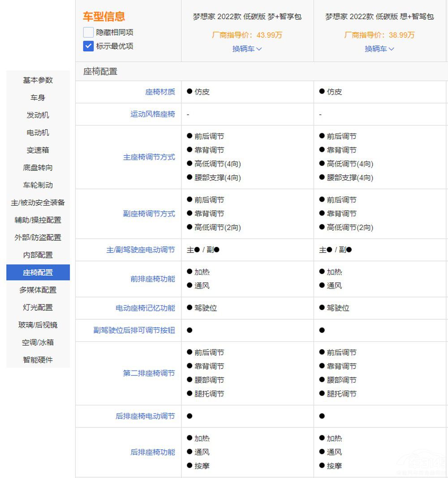Screen dimensions: 448x478
Task: Open 智能硬件 sidebar item
Action: point(38,360)
